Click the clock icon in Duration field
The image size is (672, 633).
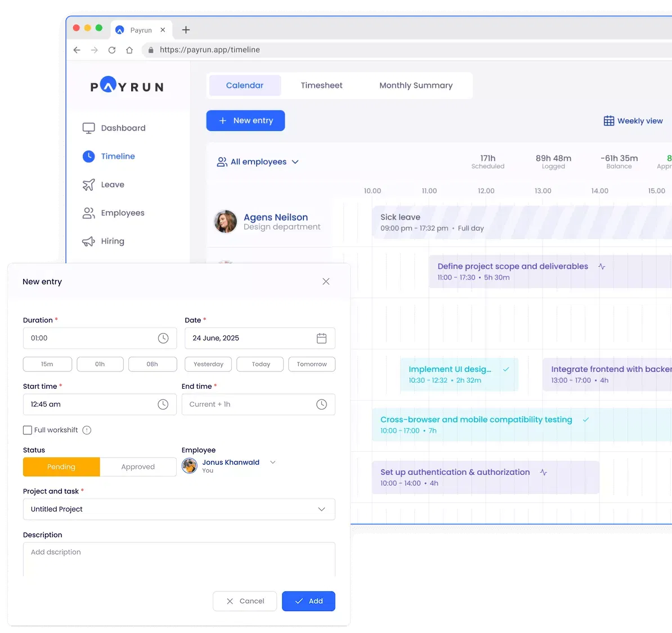163,338
